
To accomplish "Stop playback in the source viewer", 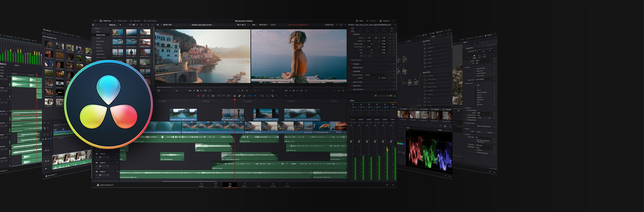I will click(x=198, y=91).
